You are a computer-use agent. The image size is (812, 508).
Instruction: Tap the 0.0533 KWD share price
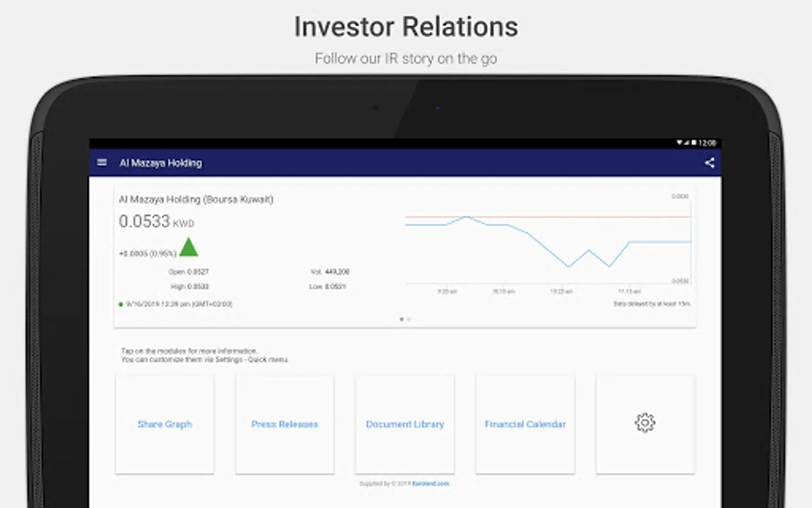pos(156,221)
